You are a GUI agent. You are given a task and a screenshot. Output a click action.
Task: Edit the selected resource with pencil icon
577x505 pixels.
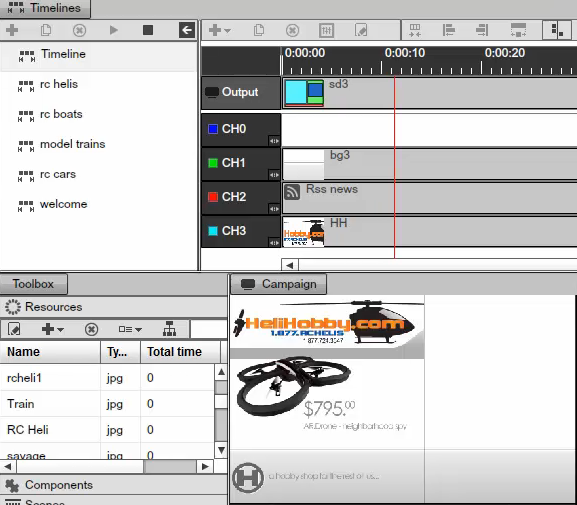tap(14, 329)
